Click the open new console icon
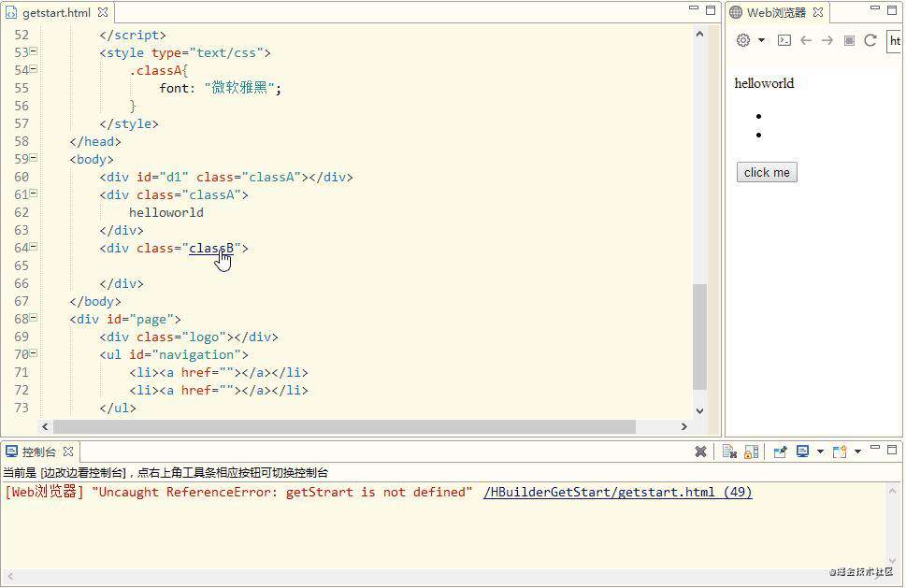Screen dimensions: 906x588 [840, 452]
